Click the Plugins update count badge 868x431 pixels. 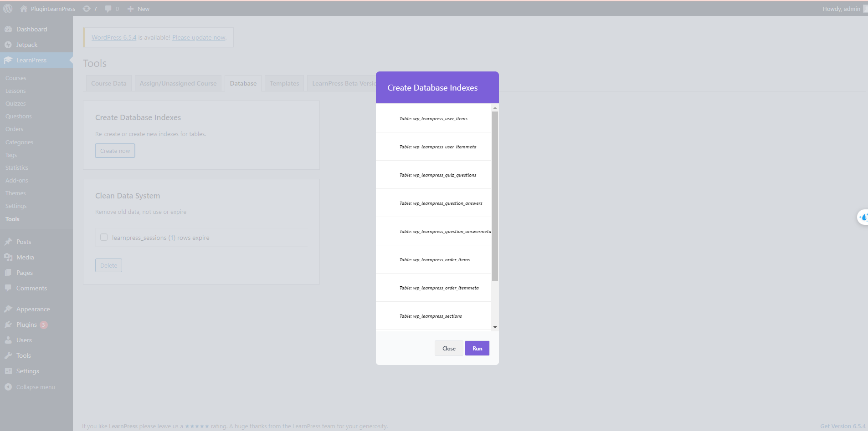44,325
